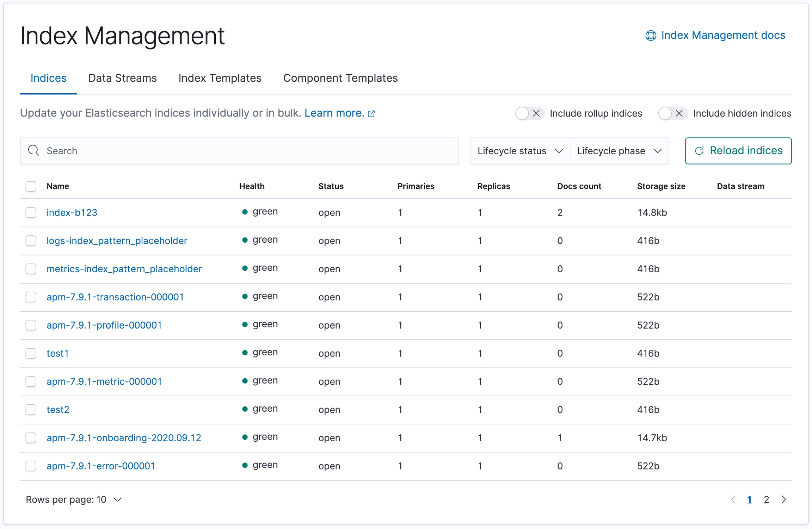Toggle Include hidden indices switch
812x529 pixels.
coord(672,113)
